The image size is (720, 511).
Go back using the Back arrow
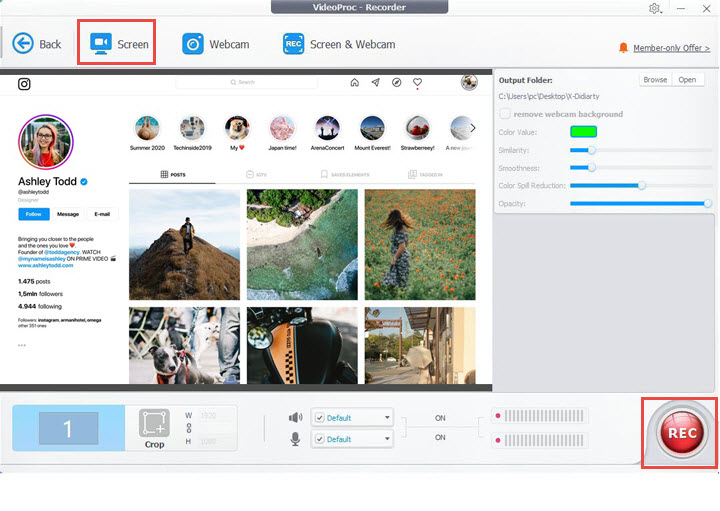(x=37, y=44)
